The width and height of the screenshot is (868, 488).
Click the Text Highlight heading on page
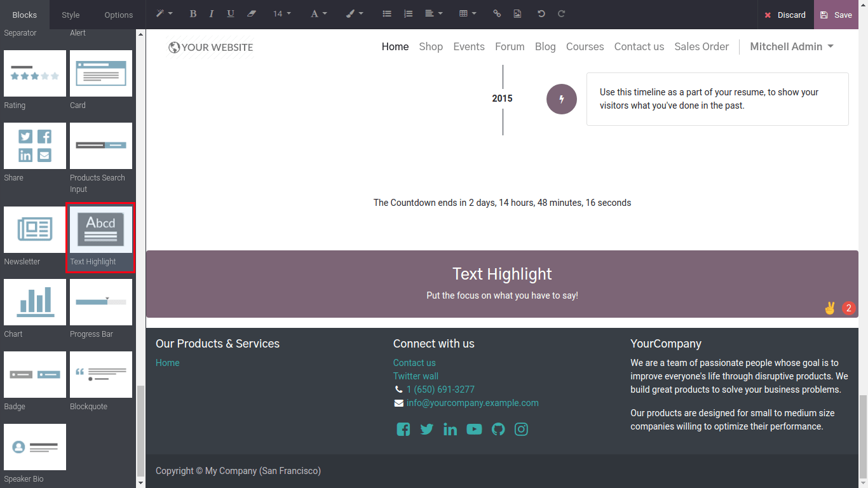tap(502, 274)
